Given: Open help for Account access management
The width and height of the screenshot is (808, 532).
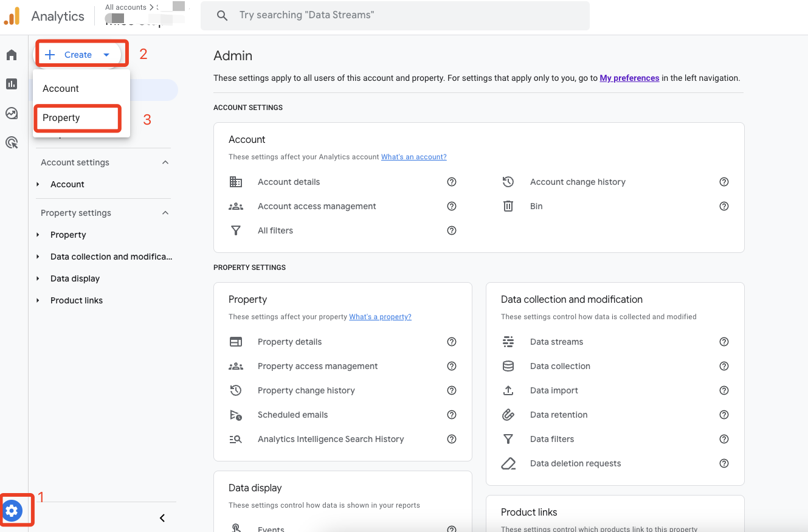Looking at the screenshot, I should (452, 206).
